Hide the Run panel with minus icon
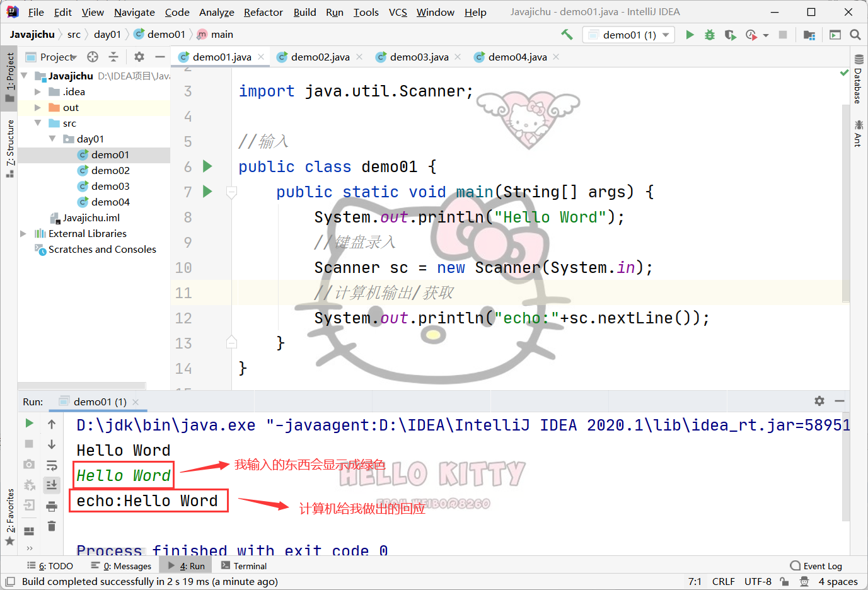Screen dimensions: 868x590 click(840, 401)
